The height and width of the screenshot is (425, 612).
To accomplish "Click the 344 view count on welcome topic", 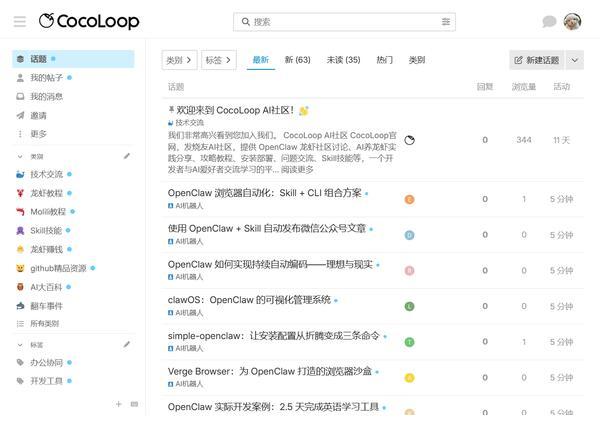I will point(524,140).
